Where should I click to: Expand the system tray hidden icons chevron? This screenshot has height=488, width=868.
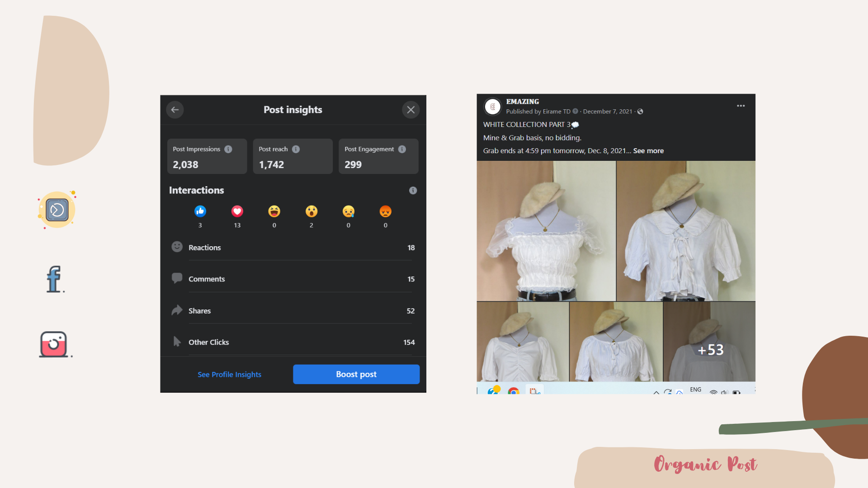tap(656, 392)
